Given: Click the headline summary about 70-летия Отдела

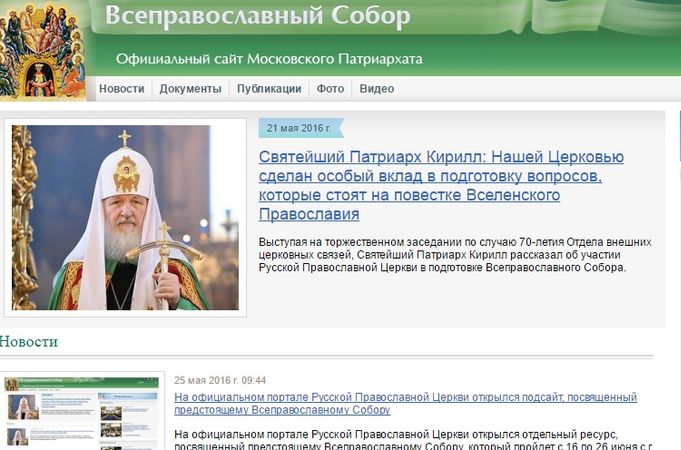Looking at the screenshot, I should pos(455,255).
